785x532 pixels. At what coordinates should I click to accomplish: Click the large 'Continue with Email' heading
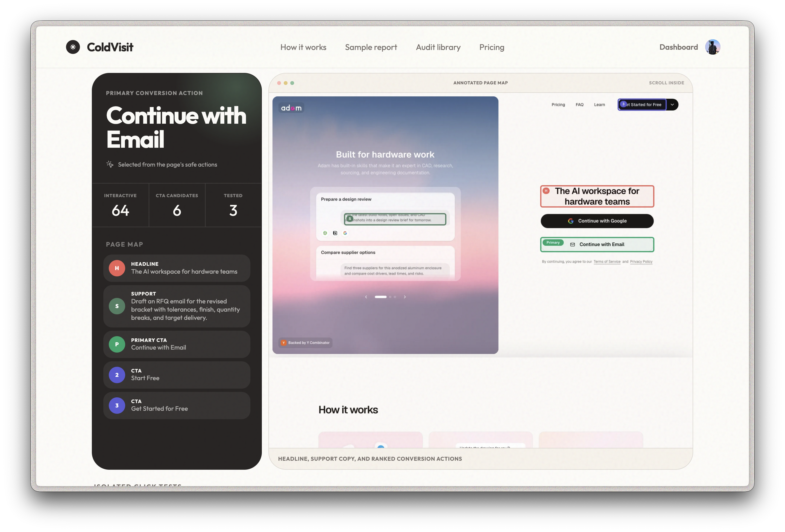coord(176,127)
